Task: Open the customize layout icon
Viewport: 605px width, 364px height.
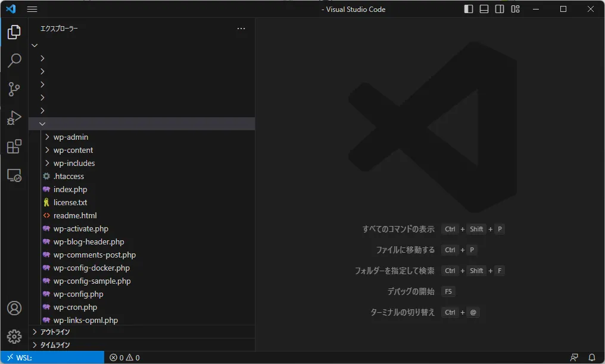Action: [516, 9]
